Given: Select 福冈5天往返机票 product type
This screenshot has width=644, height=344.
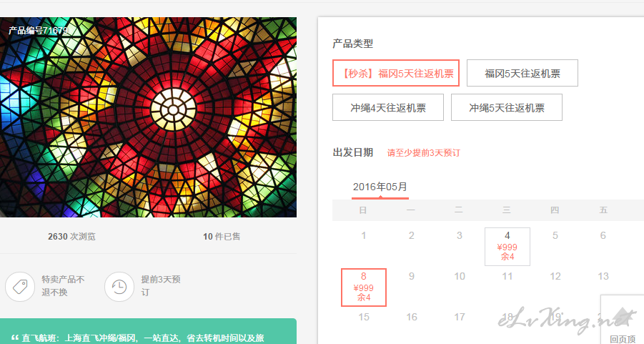Looking at the screenshot, I should [x=522, y=73].
